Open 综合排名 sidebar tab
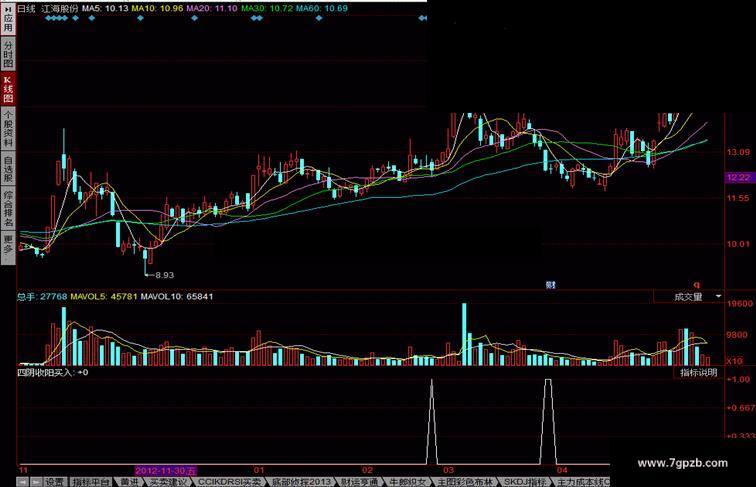This screenshot has height=487, width=756. [x=8, y=208]
